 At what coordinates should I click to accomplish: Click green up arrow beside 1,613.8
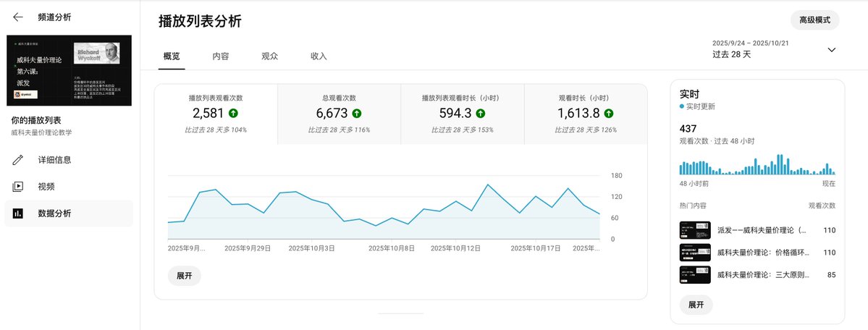pos(608,113)
